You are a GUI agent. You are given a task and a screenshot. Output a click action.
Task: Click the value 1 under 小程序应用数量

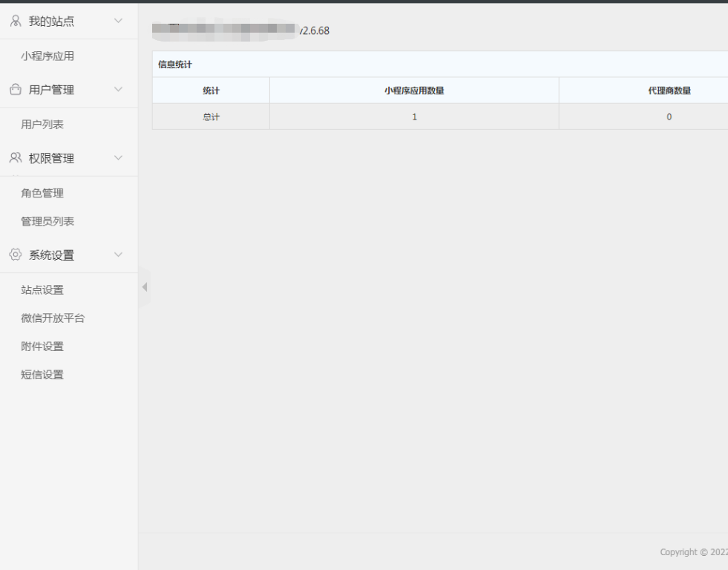point(415,117)
